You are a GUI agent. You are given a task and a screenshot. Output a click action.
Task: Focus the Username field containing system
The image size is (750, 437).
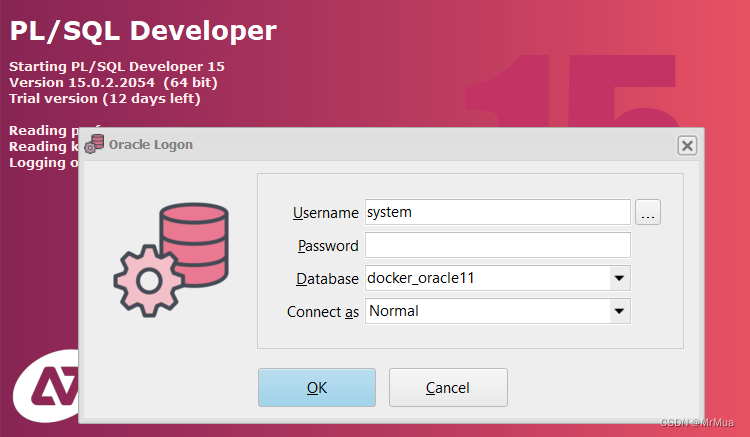497,212
